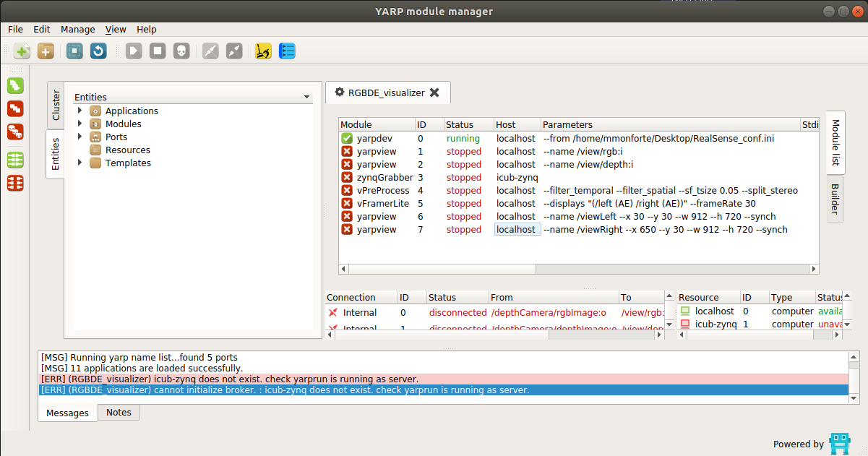Click the green Connect All sidebar icon

tap(15, 160)
